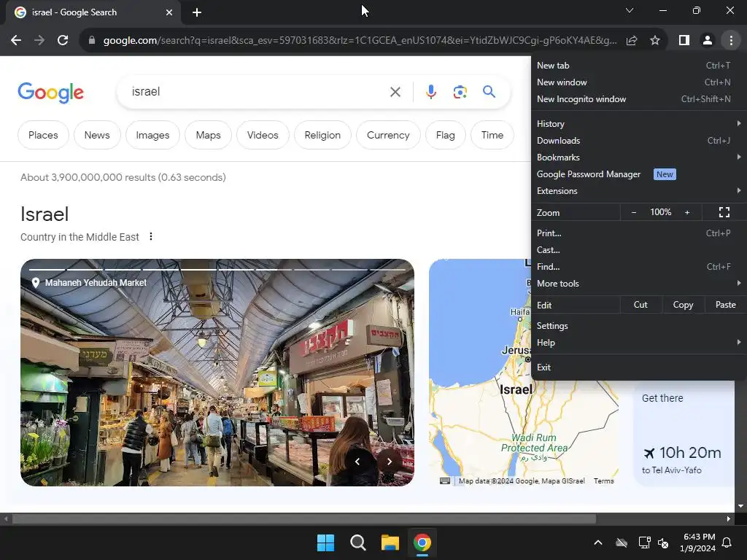Viewport: 747px width, 560px height.
Task: Click the three-dot Chrome menu button
Action: (x=731, y=41)
